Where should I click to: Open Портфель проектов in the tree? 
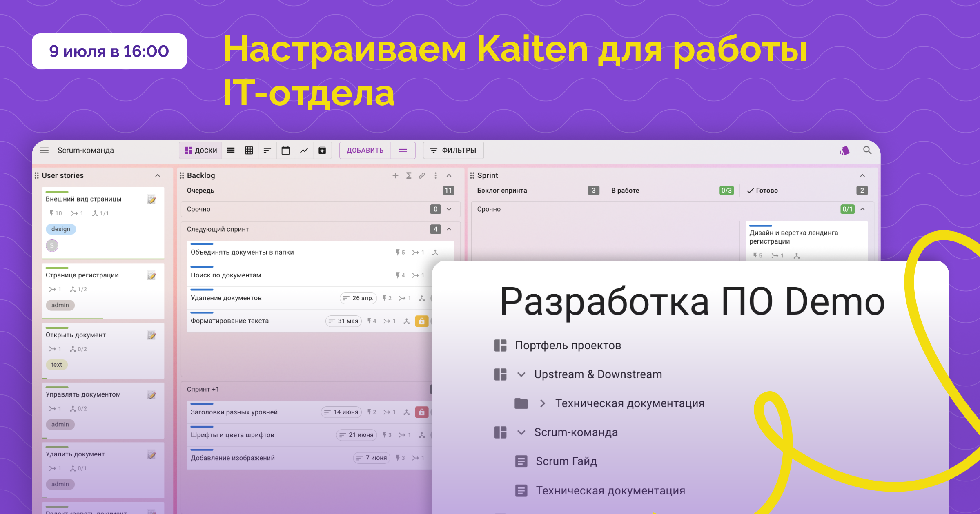tap(568, 346)
